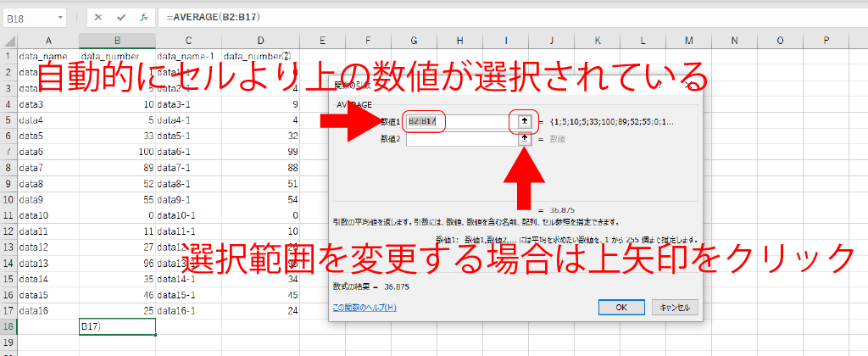Select column B header
The image size is (868, 356).
click(117, 40)
